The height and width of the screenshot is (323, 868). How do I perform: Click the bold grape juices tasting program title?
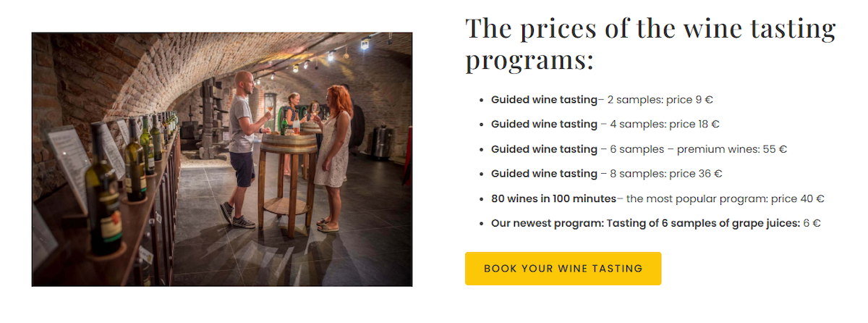[645, 223]
